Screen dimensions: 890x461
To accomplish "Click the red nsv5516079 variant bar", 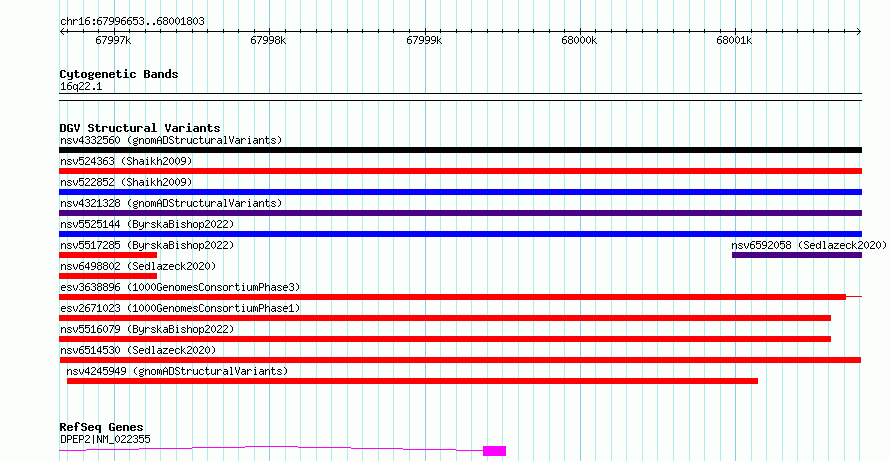I will pos(445,339).
